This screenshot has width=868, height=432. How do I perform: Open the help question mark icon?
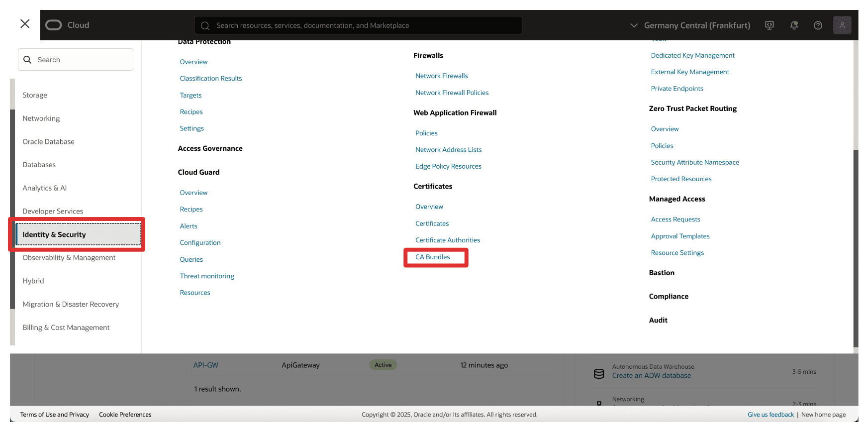point(818,25)
